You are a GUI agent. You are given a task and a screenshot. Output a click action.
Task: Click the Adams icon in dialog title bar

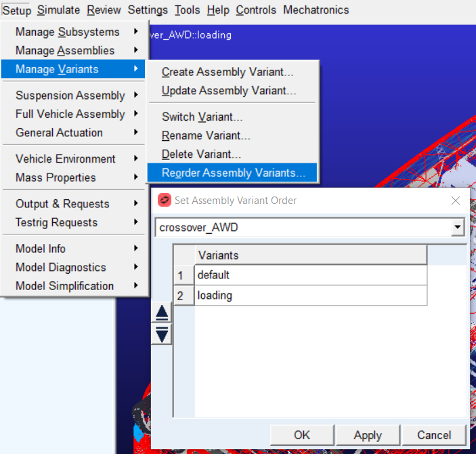(x=164, y=201)
